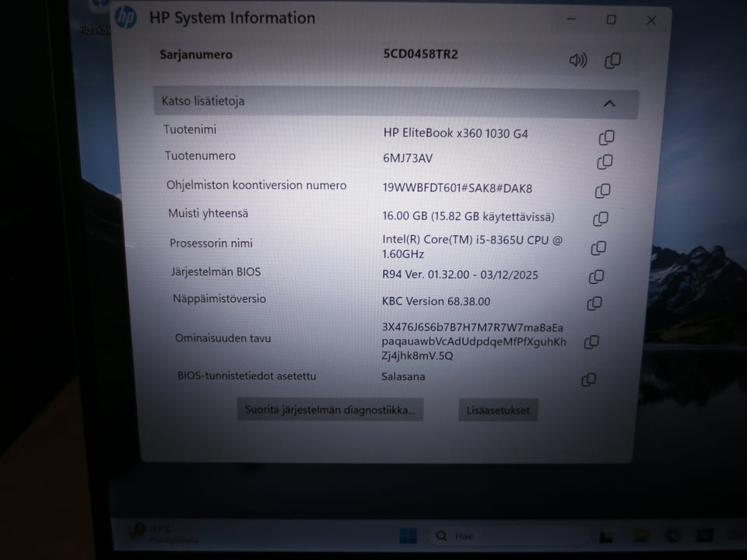
Task: Select the text HP EliteBook x360 1030 G4
Action: (x=455, y=133)
